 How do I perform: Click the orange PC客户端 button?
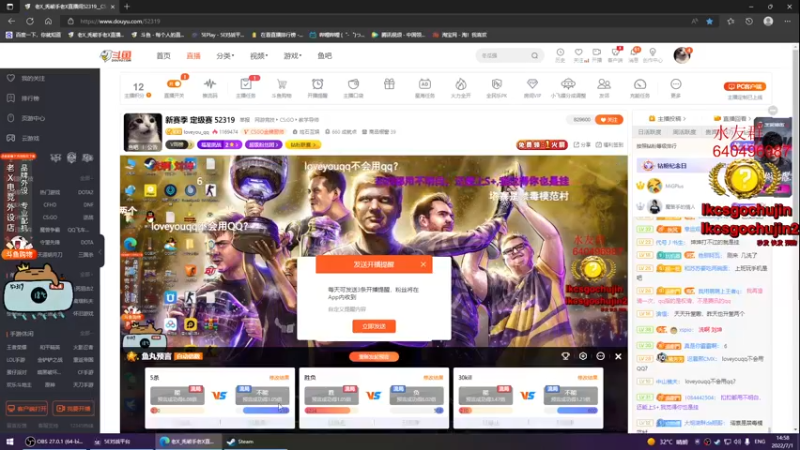tap(744, 86)
